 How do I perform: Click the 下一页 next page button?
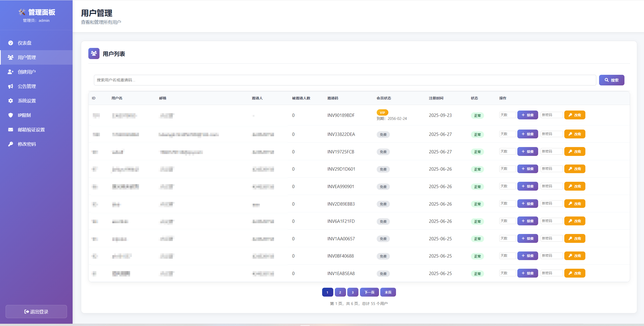point(369,292)
